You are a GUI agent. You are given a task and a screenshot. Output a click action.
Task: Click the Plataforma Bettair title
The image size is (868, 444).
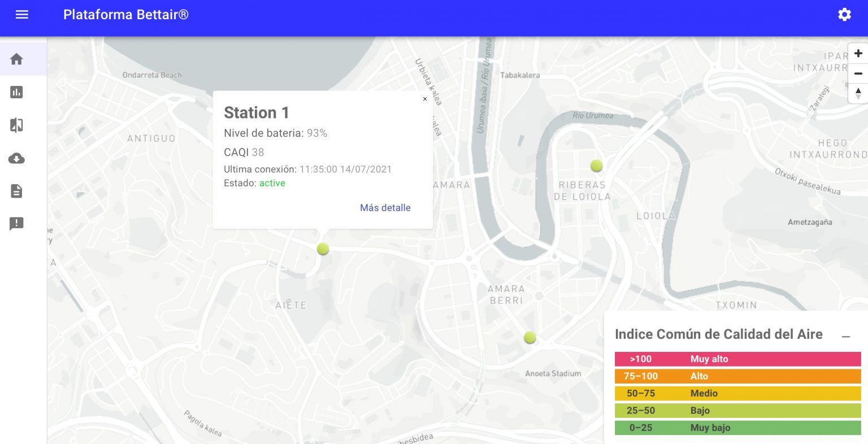(125, 15)
